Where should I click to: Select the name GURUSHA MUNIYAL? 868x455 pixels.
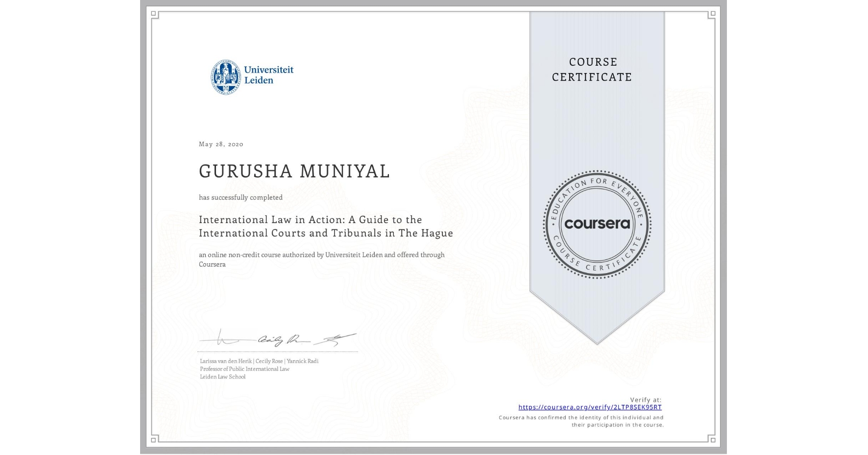click(293, 172)
